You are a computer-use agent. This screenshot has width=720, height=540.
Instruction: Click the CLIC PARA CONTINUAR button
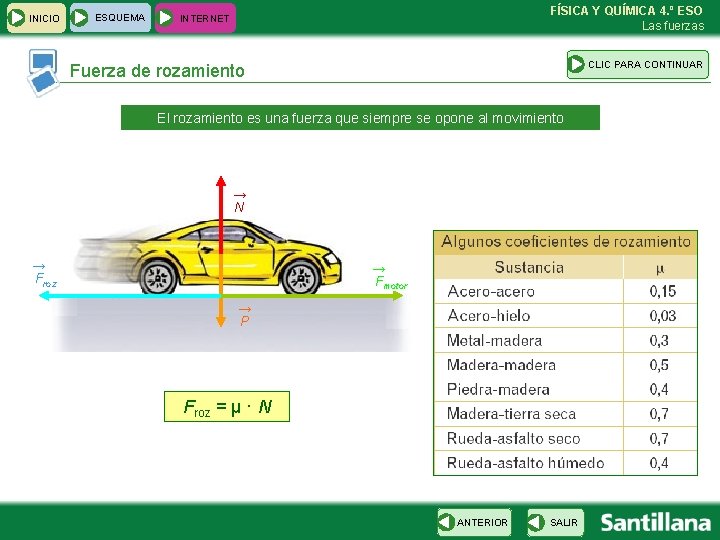(638, 64)
